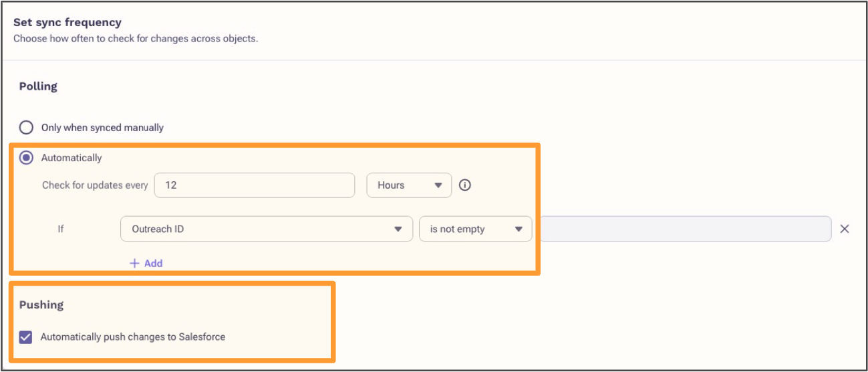
Task: Click the "Set sync frequency" title
Action: pos(67,23)
